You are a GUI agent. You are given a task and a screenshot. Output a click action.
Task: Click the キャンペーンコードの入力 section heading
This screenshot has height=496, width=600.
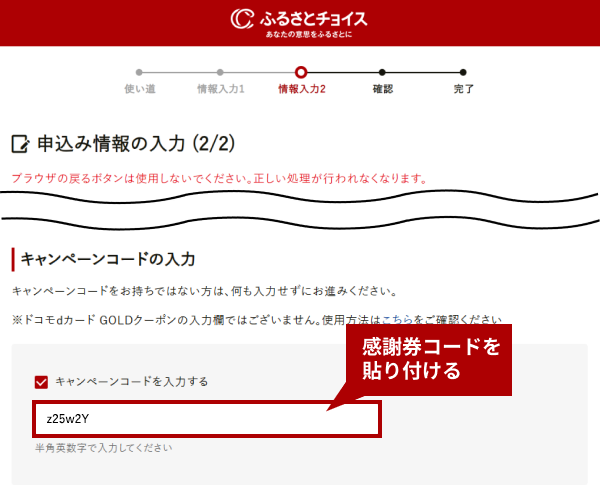107,259
